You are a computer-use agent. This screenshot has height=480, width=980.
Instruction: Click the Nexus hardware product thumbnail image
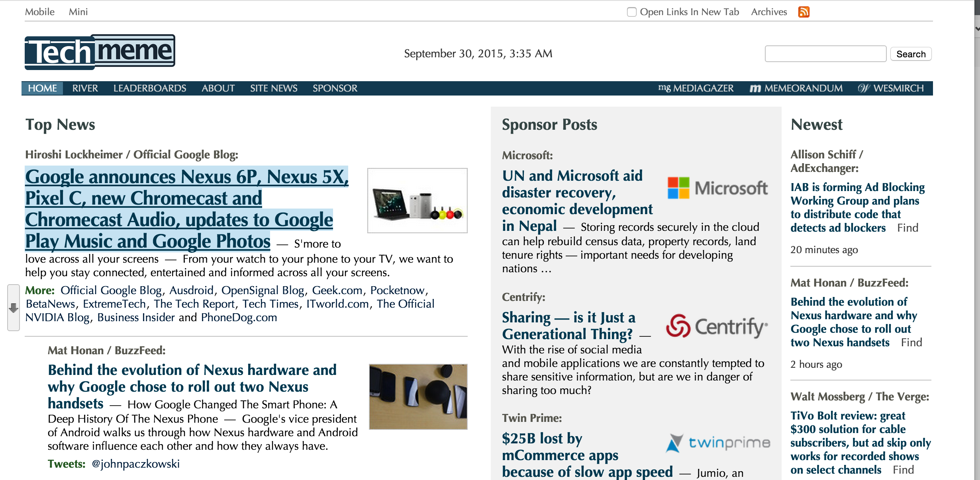(417, 201)
